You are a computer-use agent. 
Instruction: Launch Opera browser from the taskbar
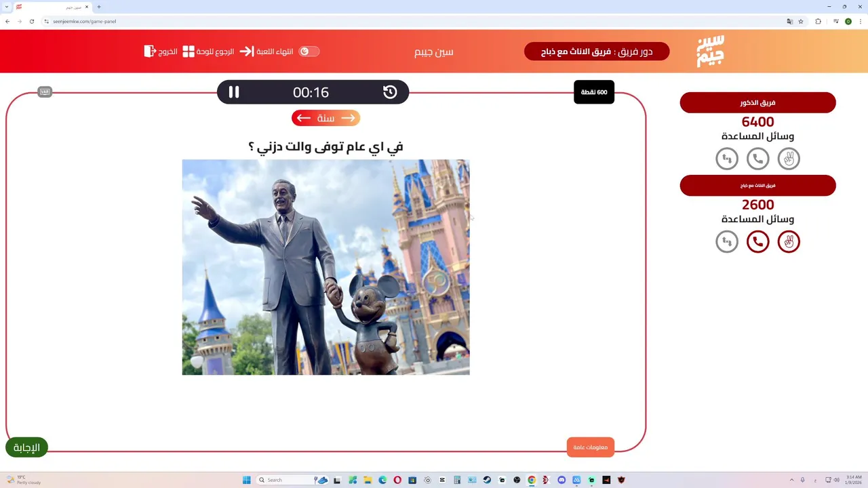pyautogui.click(x=397, y=480)
